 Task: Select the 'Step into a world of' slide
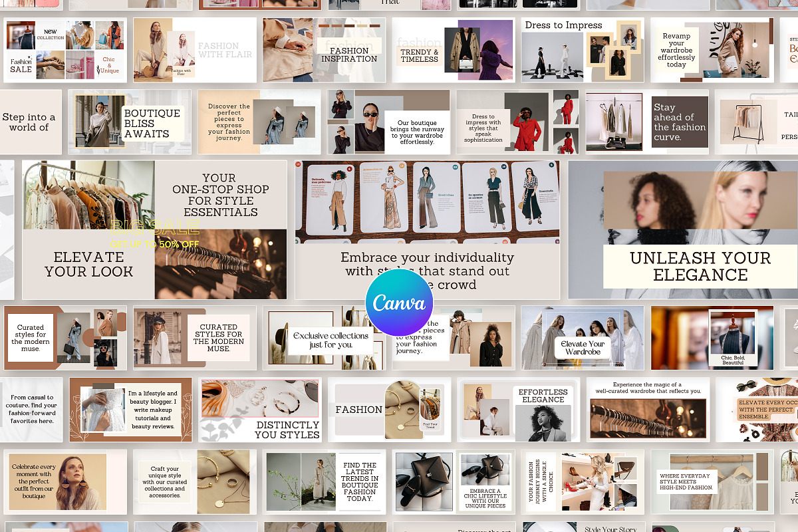30,122
